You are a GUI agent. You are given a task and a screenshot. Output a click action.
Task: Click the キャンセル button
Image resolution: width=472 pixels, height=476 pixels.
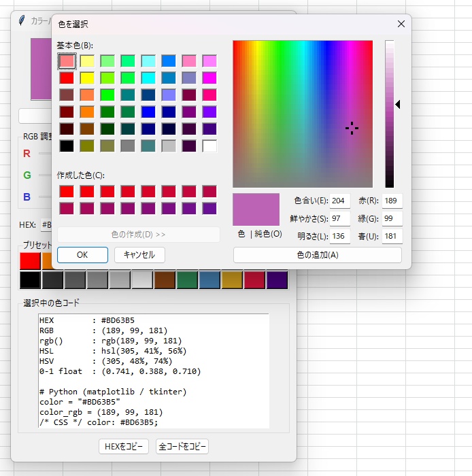click(x=139, y=255)
